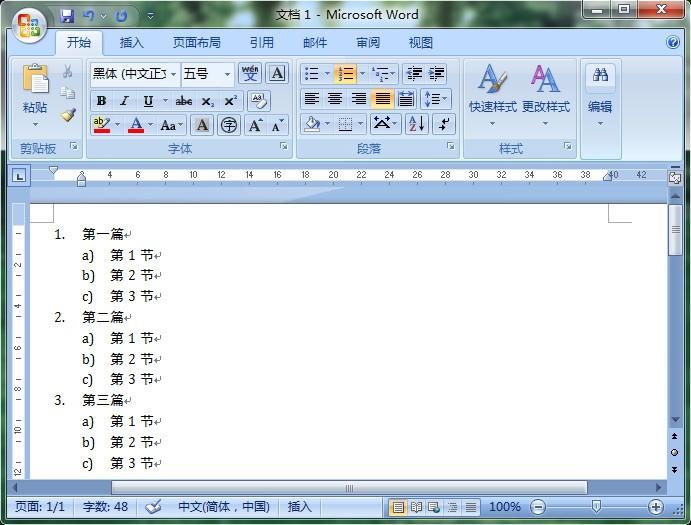Toggle Bold formatting
Image resolution: width=691 pixels, height=525 pixels.
pyautogui.click(x=101, y=101)
